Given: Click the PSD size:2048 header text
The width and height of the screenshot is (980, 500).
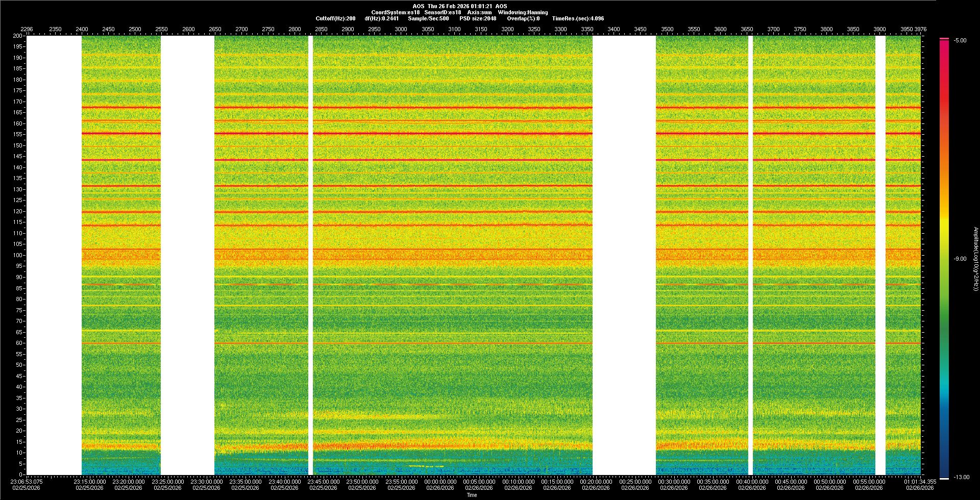Looking at the screenshot, I should point(478,18).
